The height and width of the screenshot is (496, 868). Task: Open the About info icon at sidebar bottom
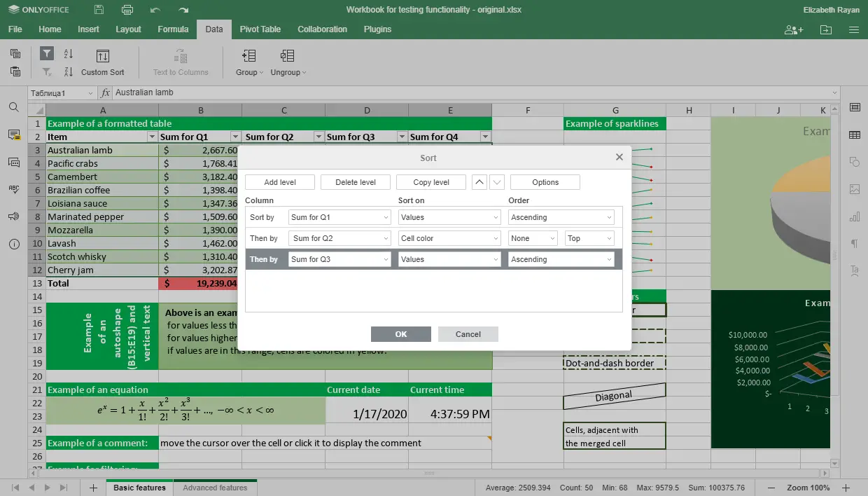tap(14, 244)
